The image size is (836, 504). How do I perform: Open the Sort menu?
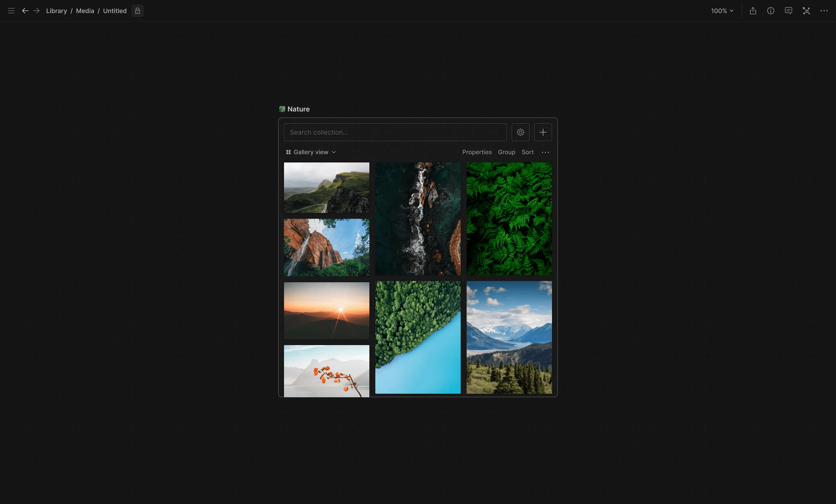[x=527, y=152]
